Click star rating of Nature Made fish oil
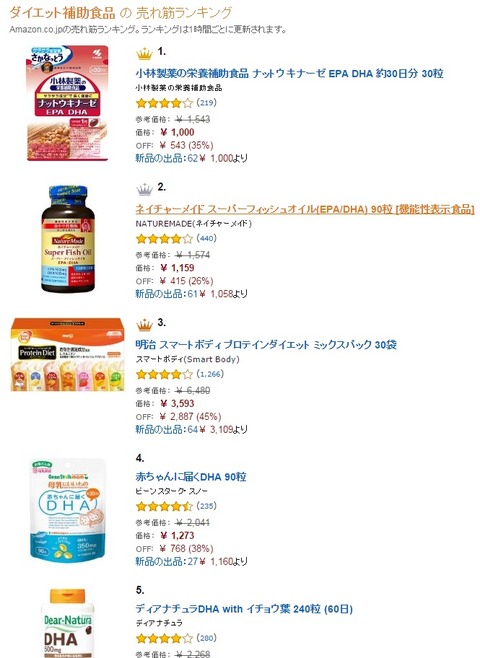This screenshot has height=658, width=480. [164, 239]
